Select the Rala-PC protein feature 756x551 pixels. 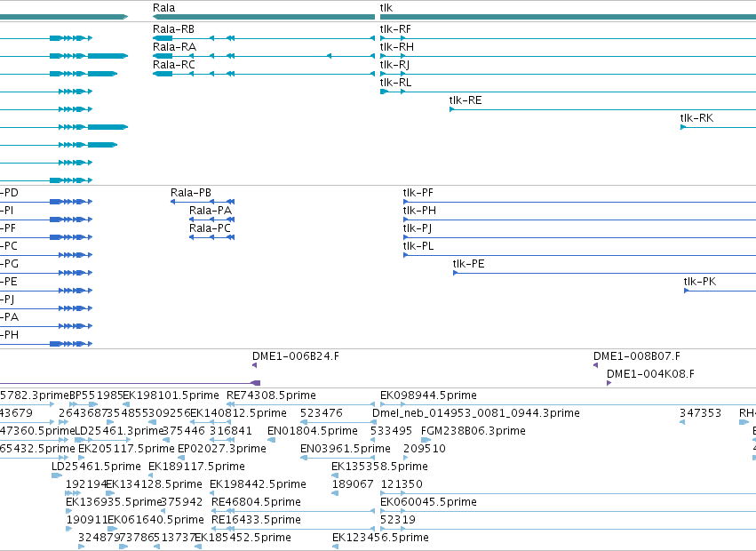211,228
